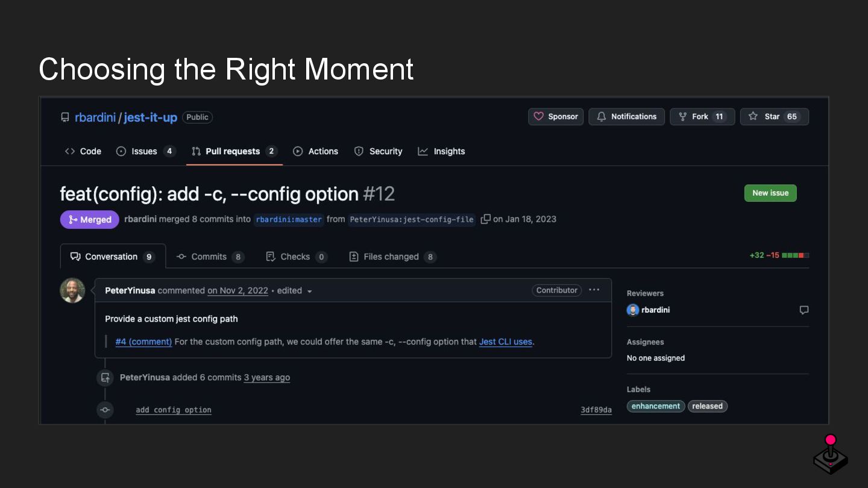Click PeterYinusa's profile avatar
The height and width of the screenshot is (488, 868).
click(72, 290)
